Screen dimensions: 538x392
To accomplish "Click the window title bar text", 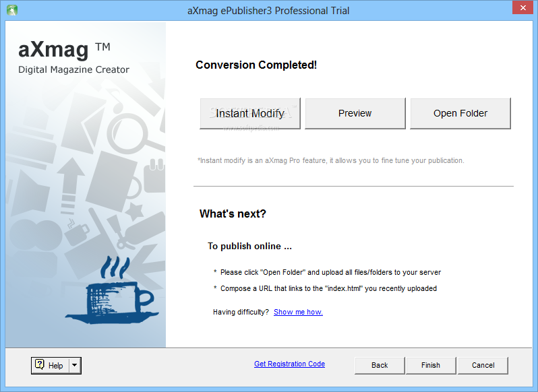I will point(268,11).
